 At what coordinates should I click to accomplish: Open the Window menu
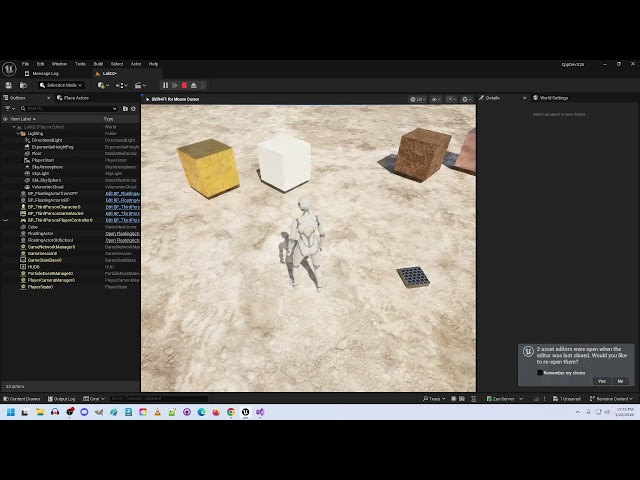tap(59, 64)
